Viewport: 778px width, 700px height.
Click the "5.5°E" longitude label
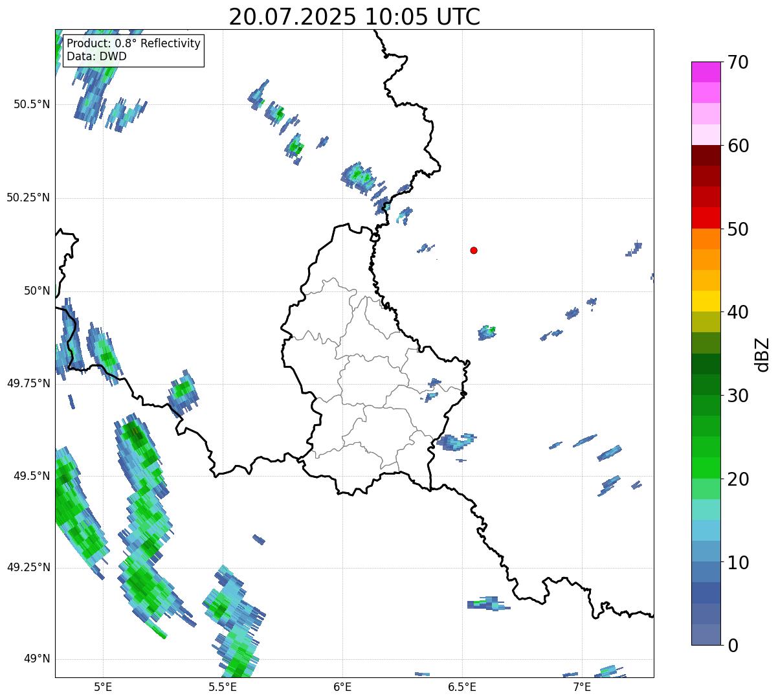pyautogui.click(x=223, y=686)
